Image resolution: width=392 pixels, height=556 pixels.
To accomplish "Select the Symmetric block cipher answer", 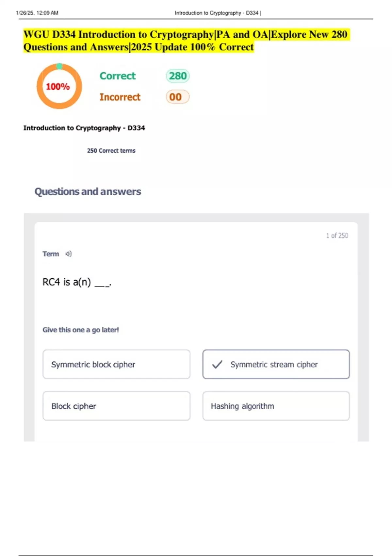I will 116,364.
